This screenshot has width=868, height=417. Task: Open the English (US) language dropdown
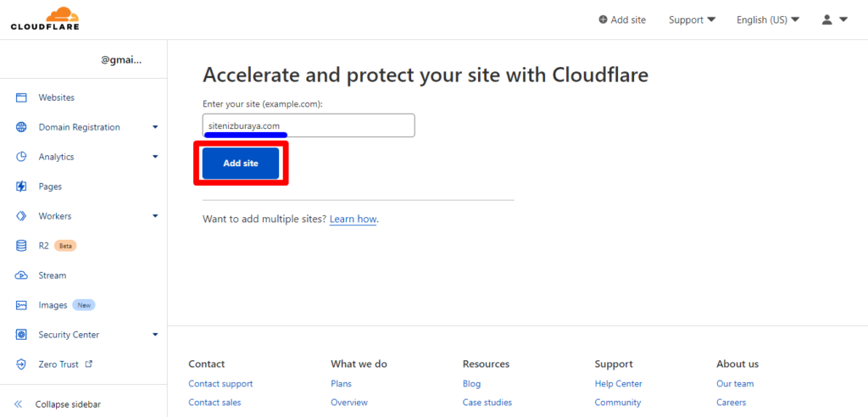tap(768, 19)
